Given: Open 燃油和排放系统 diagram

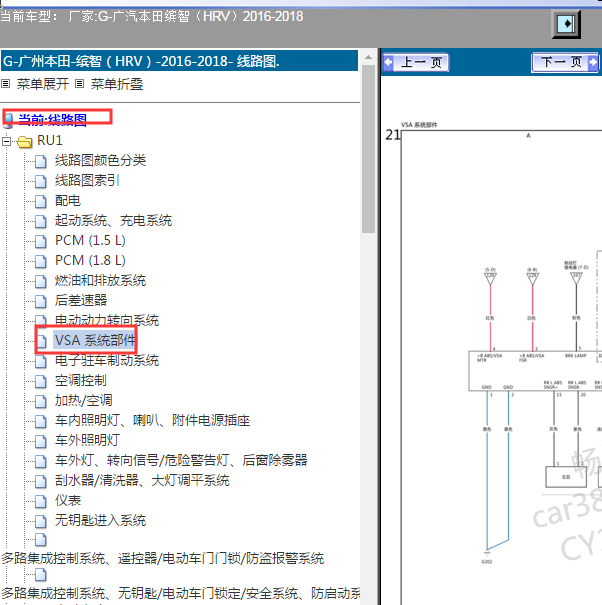Looking at the screenshot, I should point(100,281).
